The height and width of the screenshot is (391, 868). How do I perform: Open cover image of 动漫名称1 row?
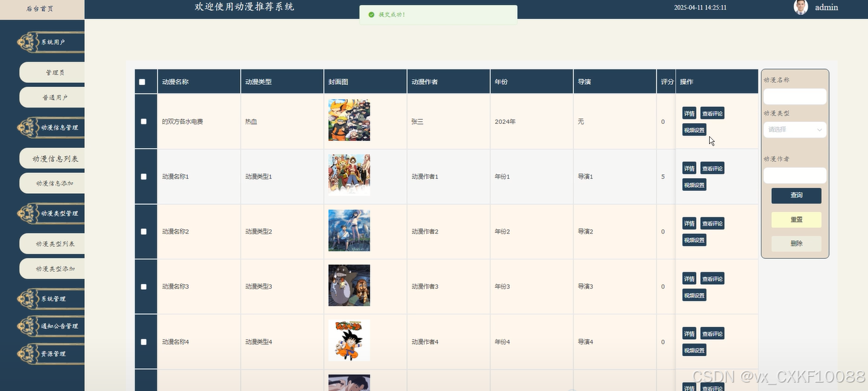(349, 175)
